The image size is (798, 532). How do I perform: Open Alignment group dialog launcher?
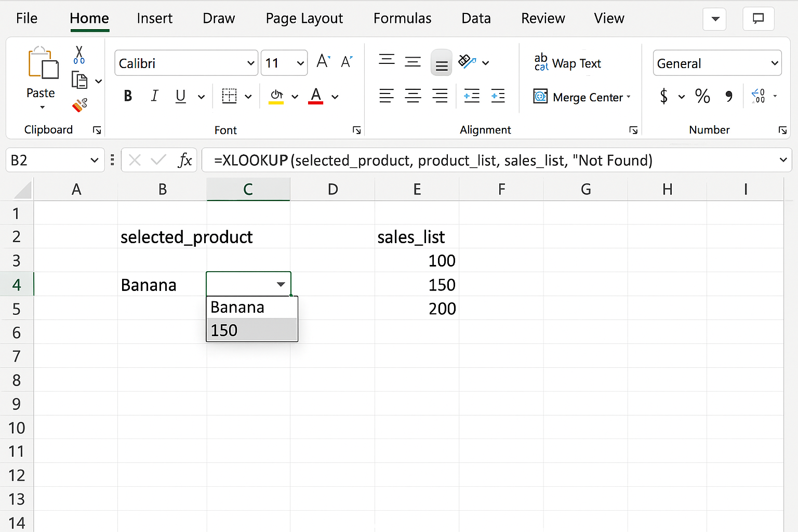[x=633, y=130]
